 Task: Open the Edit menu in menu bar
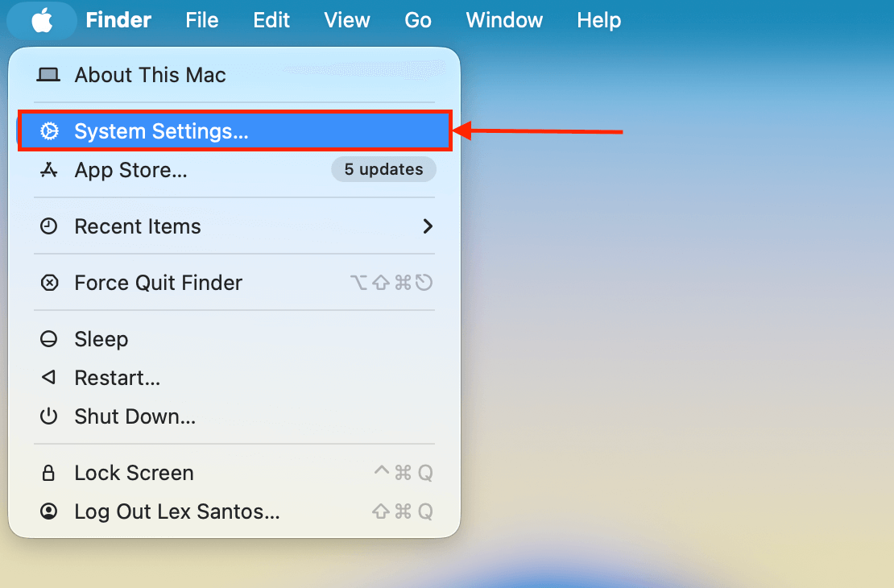pyautogui.click(x=271, y=20)
